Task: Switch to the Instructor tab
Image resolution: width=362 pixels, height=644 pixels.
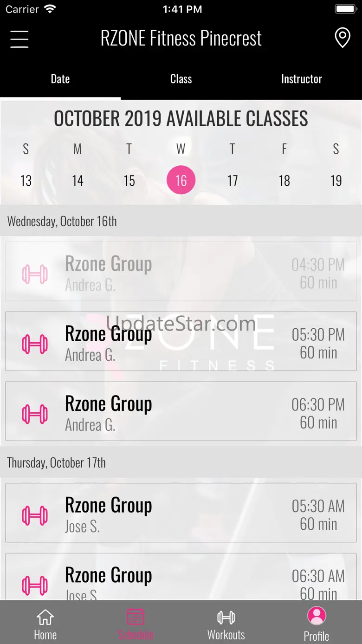Action: pos(301,79)
